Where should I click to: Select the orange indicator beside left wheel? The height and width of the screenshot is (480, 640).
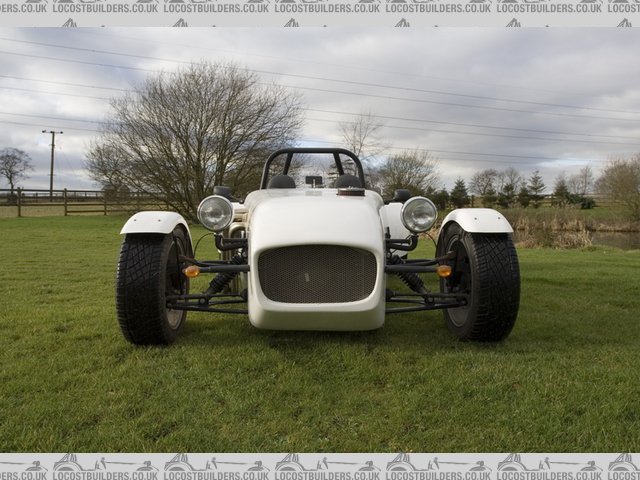click(x=191, y=271)
